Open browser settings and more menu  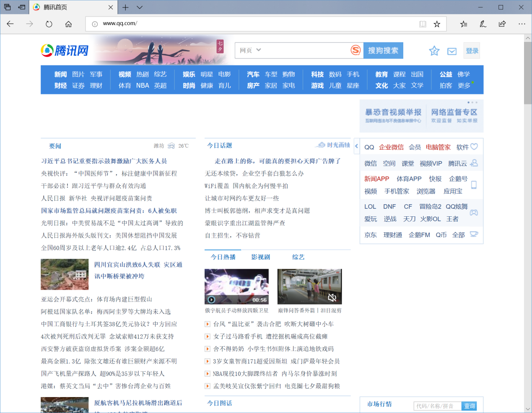(522, 24)
